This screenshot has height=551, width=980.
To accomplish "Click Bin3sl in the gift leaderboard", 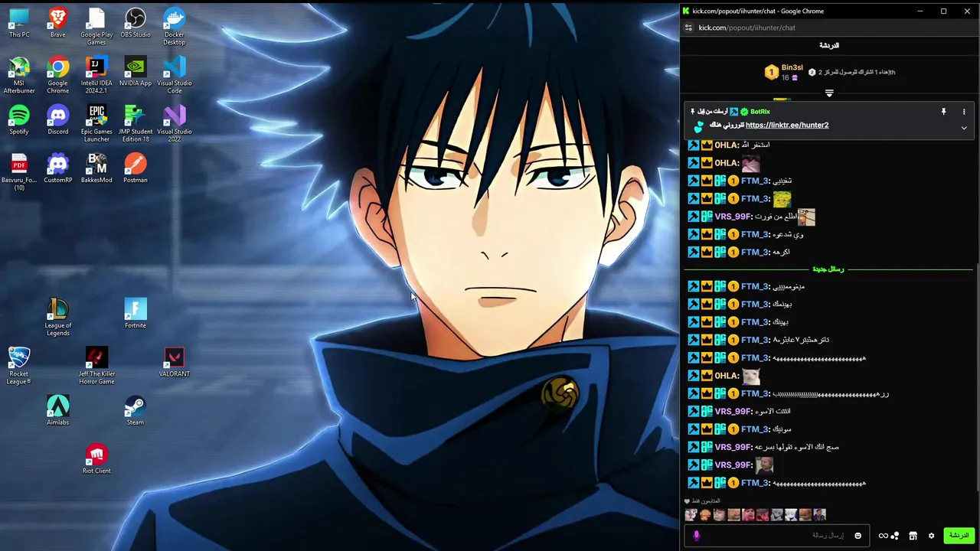I will [x=792, y=68].
